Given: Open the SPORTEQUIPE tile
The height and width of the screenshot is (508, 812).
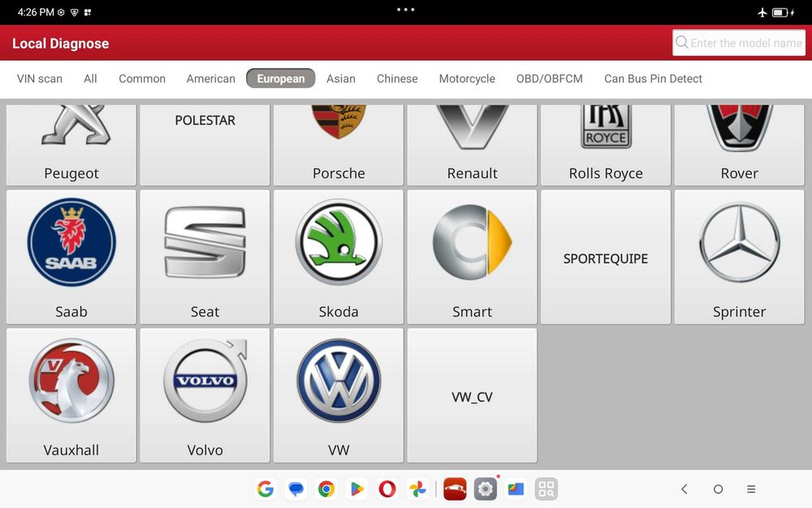Looking at the screenshot, I should click(x=606, y=257).
